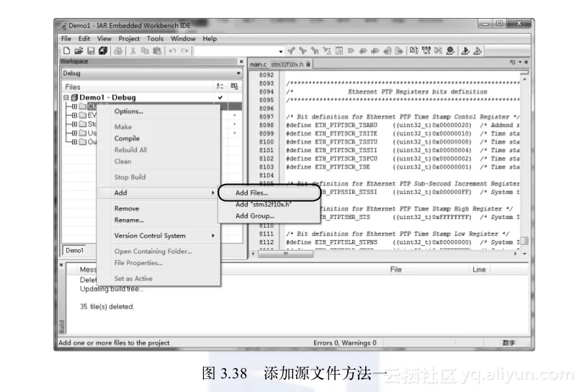
Task: Expand the St folder in Files tree
Action: coord(74,124)
